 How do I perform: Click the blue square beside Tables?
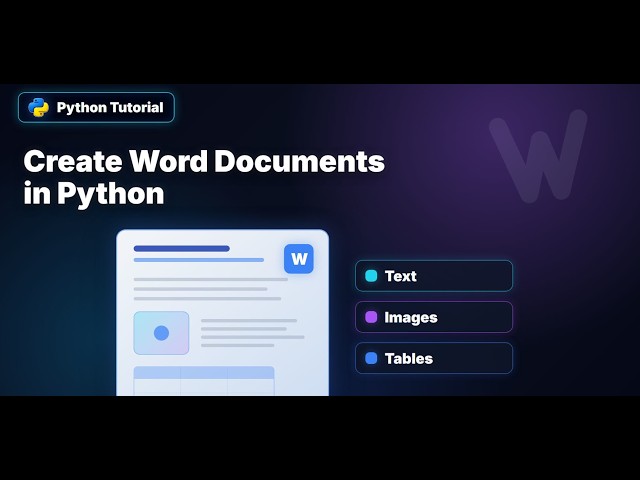coord(371,358)
